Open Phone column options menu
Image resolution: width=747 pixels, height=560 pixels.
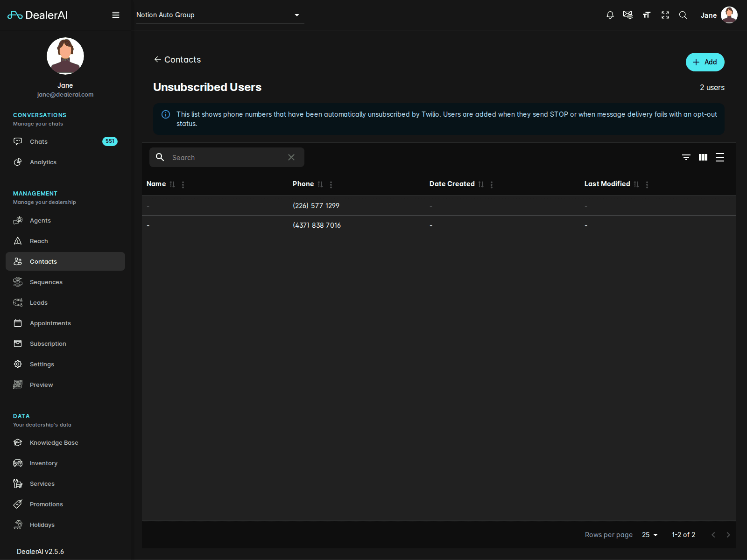[331, 185]
